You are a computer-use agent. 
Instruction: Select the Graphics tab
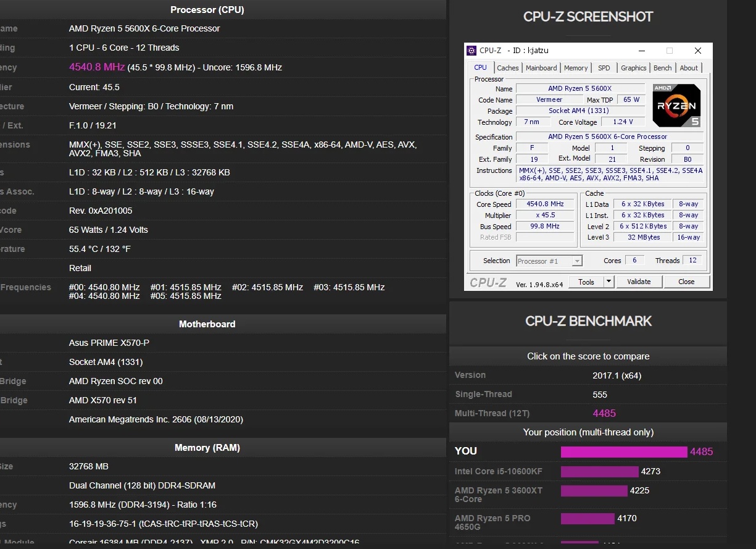coord(634,68)
